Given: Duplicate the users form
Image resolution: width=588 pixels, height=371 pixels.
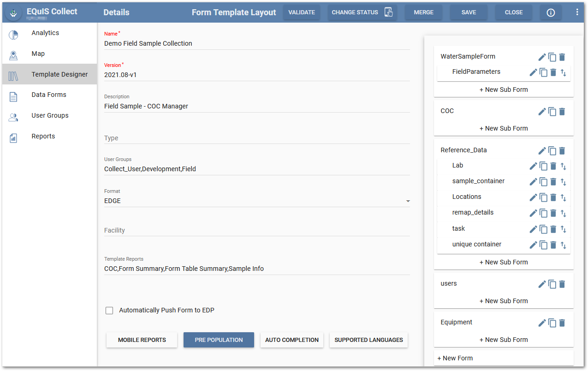Looking at the screenshot, I should [x=552, y=284].
